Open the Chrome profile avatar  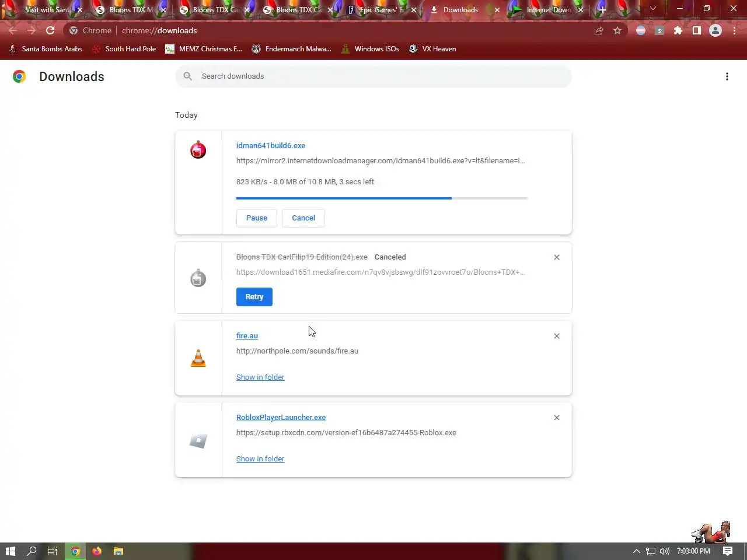[715, 30]
